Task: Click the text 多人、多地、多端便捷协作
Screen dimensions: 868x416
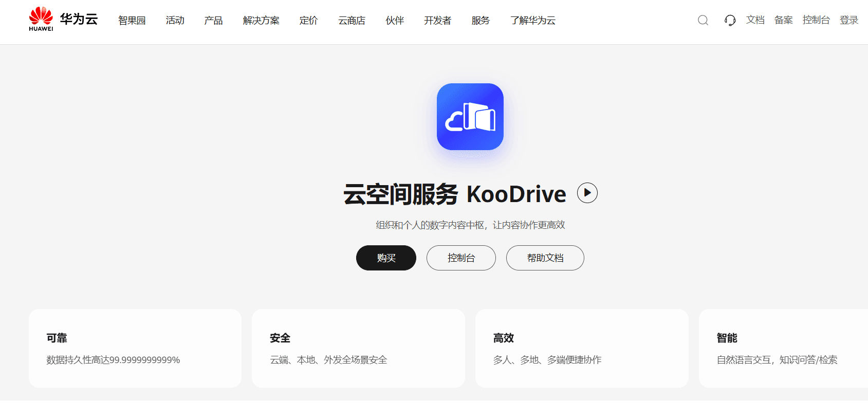Action: (547, 360)
